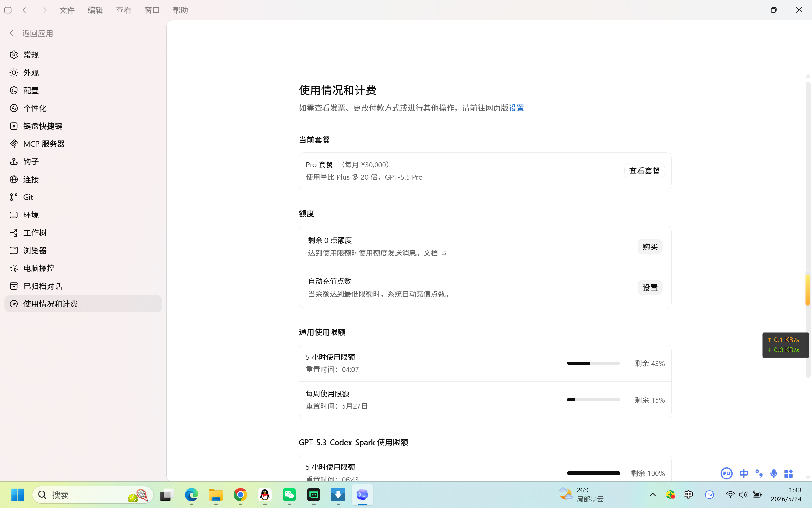Click the general 5 小时使用限额 progress bar
812x508 pixels.
point(593,363)
